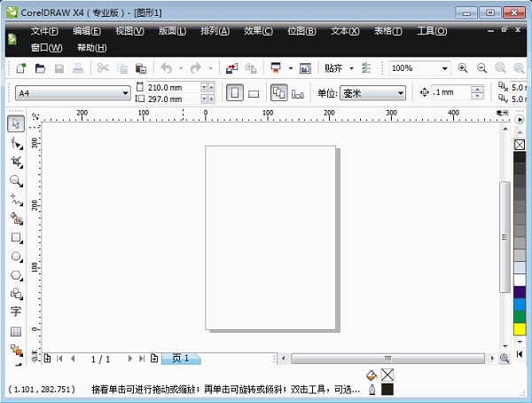
Task: Switch to the 页 1 page tab
Action: click(x=181, y=359)
